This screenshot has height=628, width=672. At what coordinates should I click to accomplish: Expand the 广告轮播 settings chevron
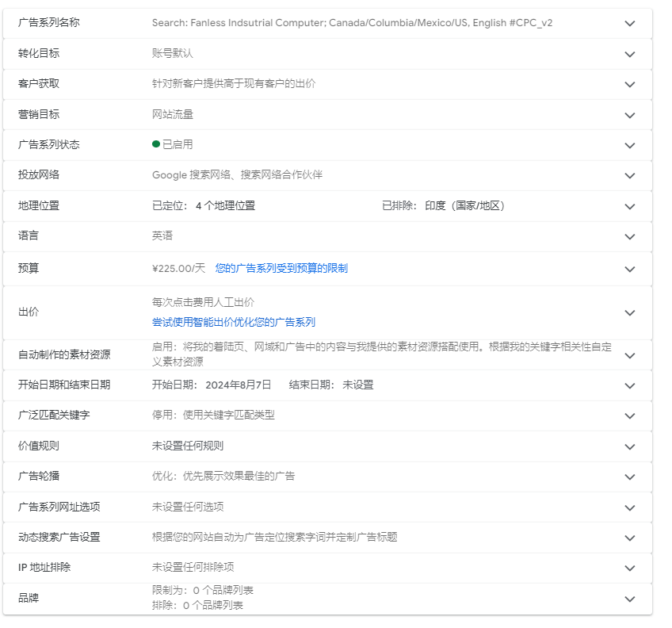pos(630,477)
